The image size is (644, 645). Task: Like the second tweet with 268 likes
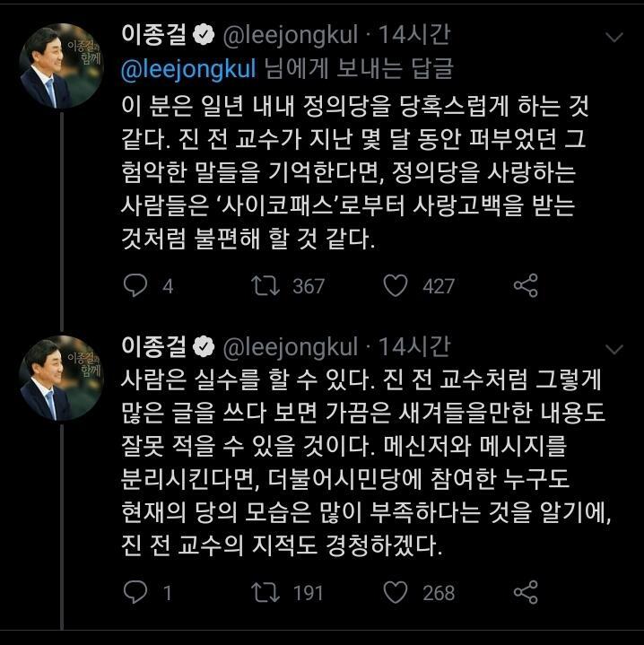(396, 592)
